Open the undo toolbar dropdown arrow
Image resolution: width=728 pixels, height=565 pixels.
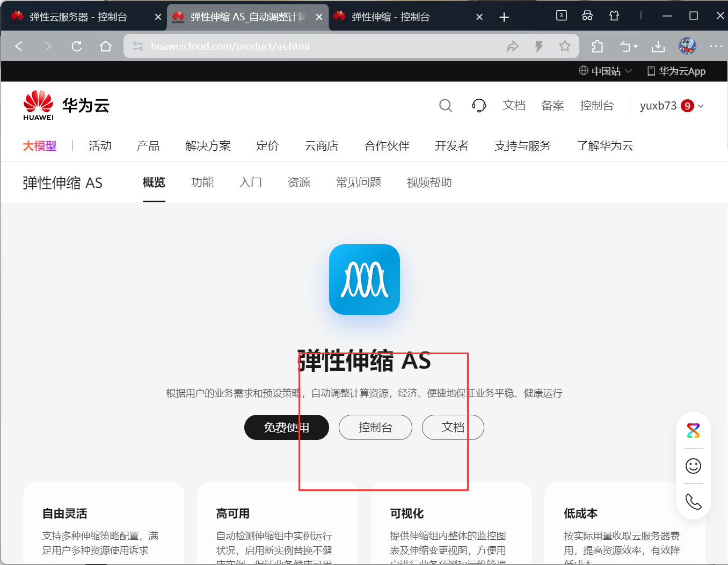click(636, 47)
